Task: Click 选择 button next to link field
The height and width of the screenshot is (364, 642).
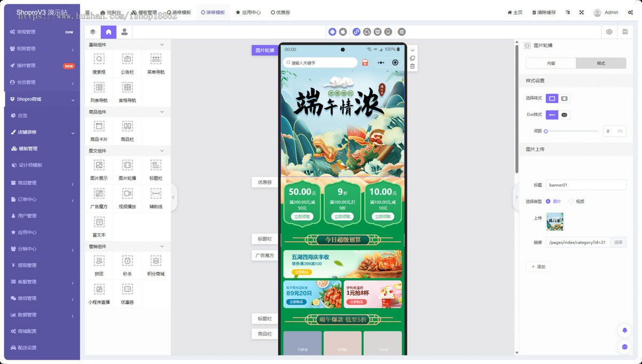Action: point(617,242)
